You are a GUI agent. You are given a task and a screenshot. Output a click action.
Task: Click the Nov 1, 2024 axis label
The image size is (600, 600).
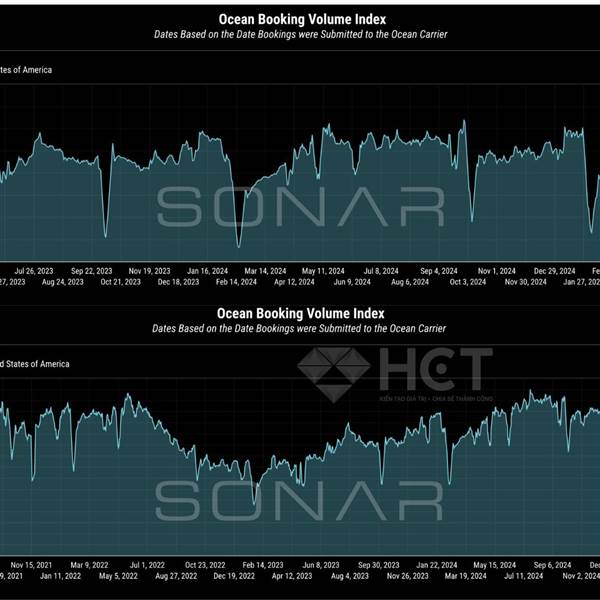tap(497, 271)
